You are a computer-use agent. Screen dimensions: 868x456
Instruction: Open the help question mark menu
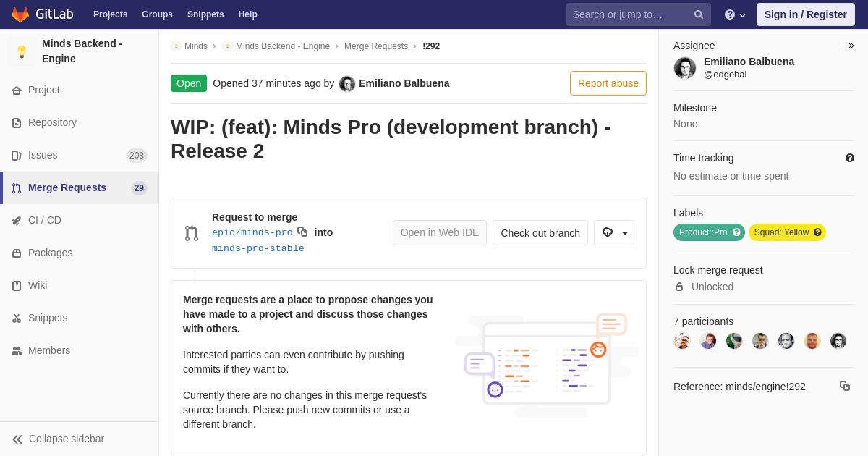(x=735, y=14)
